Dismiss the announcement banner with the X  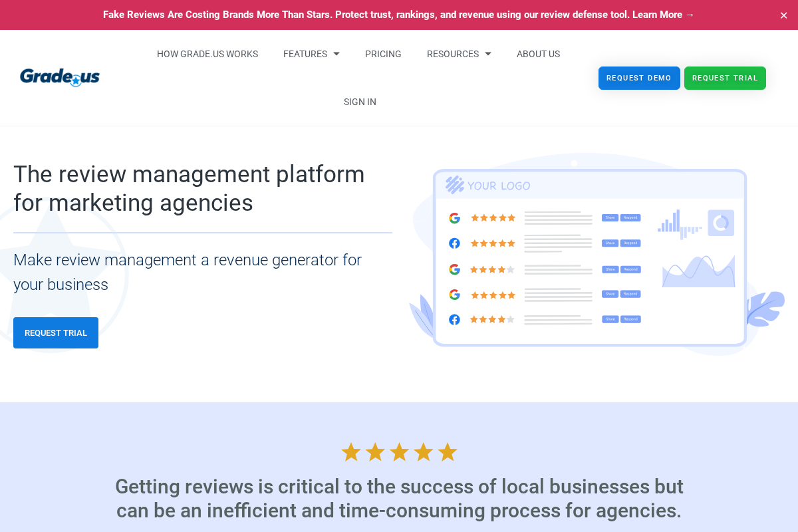pyautogui.click(x=783, y=15)
